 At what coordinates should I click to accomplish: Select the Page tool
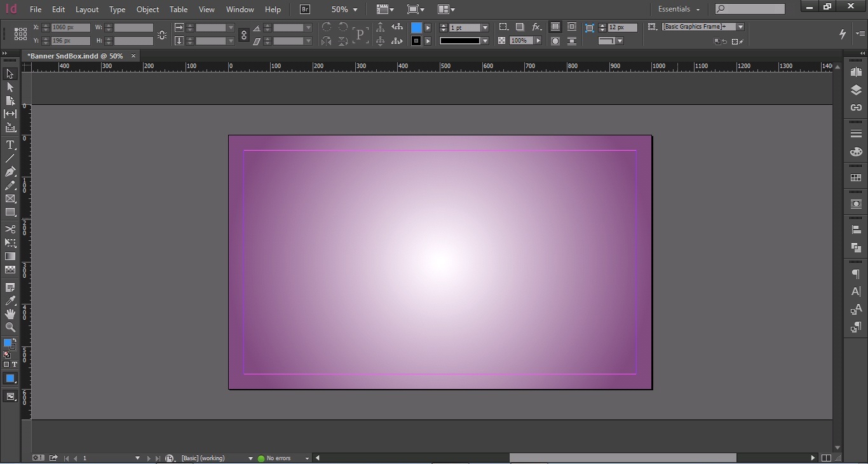[10, 100]
